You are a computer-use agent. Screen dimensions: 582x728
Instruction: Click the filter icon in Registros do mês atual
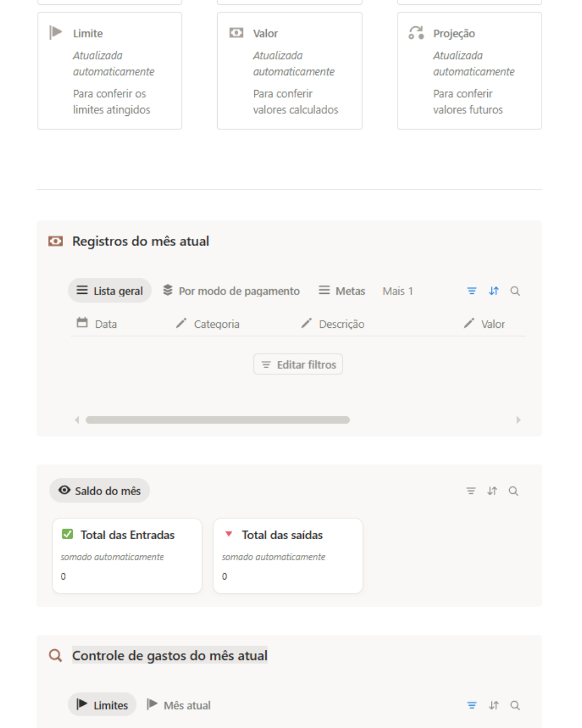472,291
